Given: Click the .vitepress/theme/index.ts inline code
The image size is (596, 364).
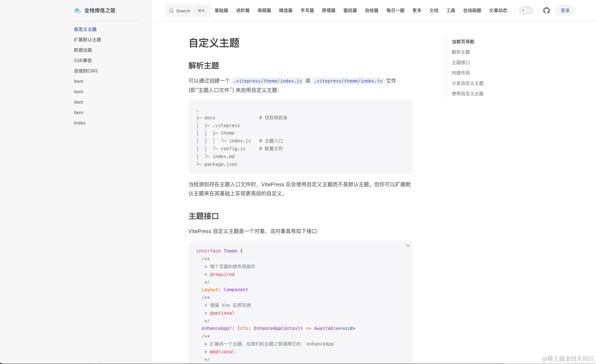Looking at the screenshot, I should pyautogui.click(x=348, y=81).
